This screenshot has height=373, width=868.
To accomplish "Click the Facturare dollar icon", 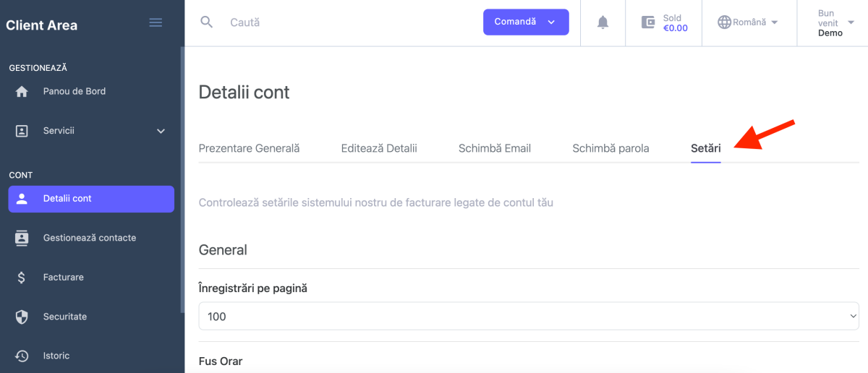I will pyautogui.click(x=22, y=278).
